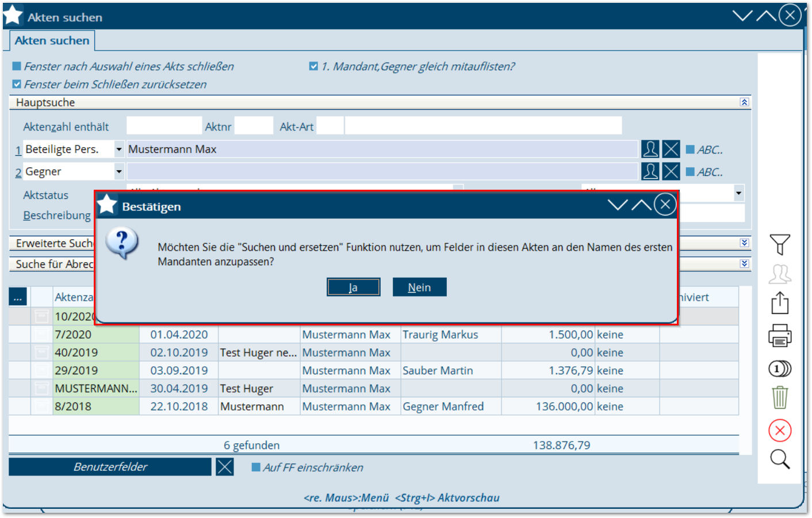
Task: Toggle 'Fenster beim Schließen zurücksetzen' checkbox
Action: coord(17,84)
